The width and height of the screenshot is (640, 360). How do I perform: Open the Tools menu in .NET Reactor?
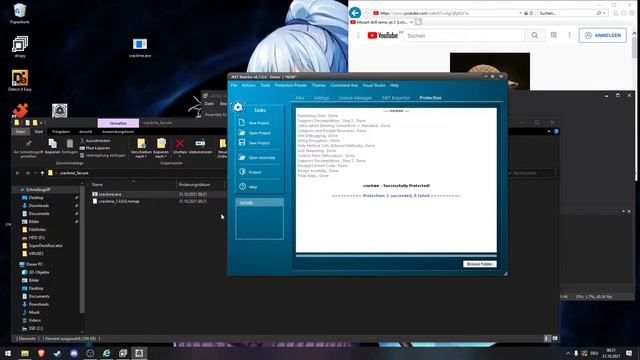coord(265,85)
